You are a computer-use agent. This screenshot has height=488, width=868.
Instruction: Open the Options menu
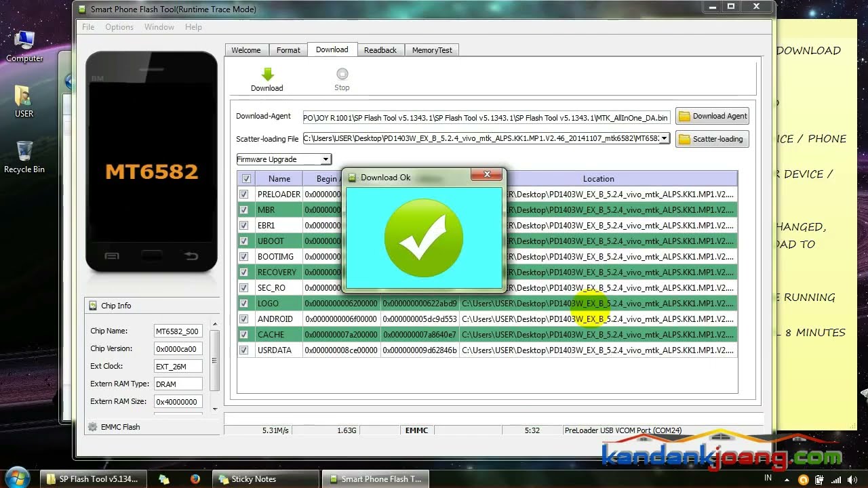click(119, 27)
